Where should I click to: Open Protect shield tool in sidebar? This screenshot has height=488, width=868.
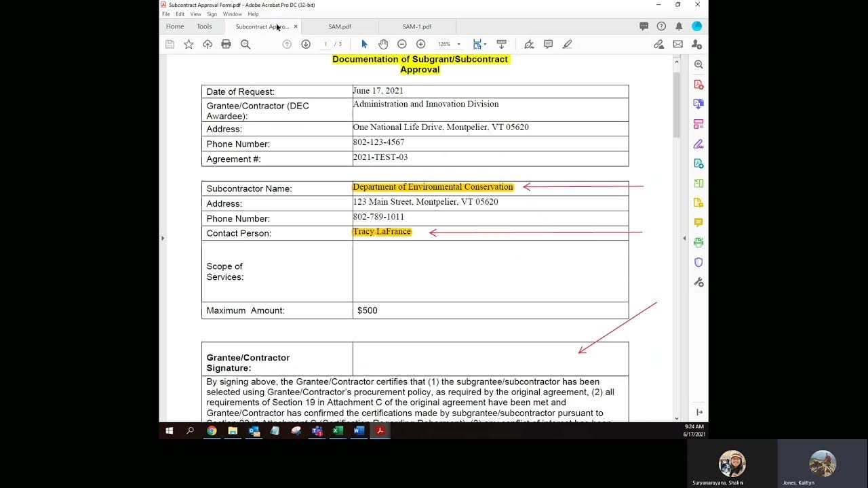pyautogui.click(x=698, y=262)
